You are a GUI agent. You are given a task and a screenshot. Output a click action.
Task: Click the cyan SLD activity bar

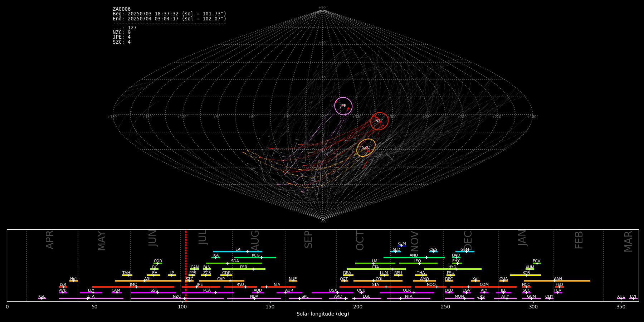coord(395,252)
